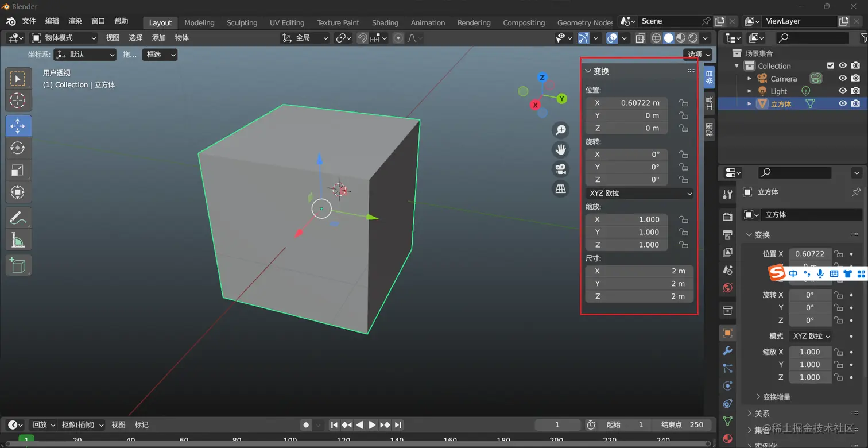Pick the Measure tool
Image resolution: width=868 pixels, height=448 pixels.
18,240
